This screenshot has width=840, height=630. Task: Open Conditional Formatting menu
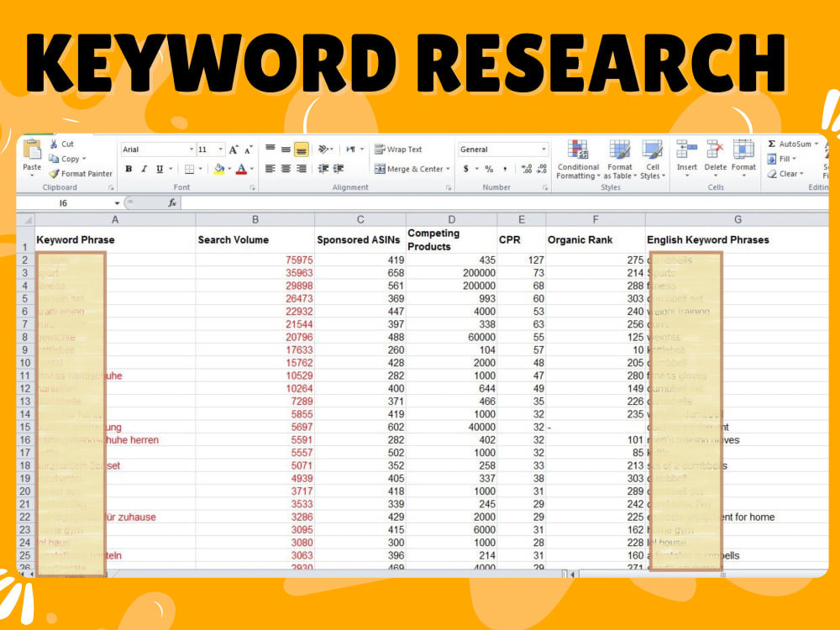pyautogui.click(x=578, y=160)
